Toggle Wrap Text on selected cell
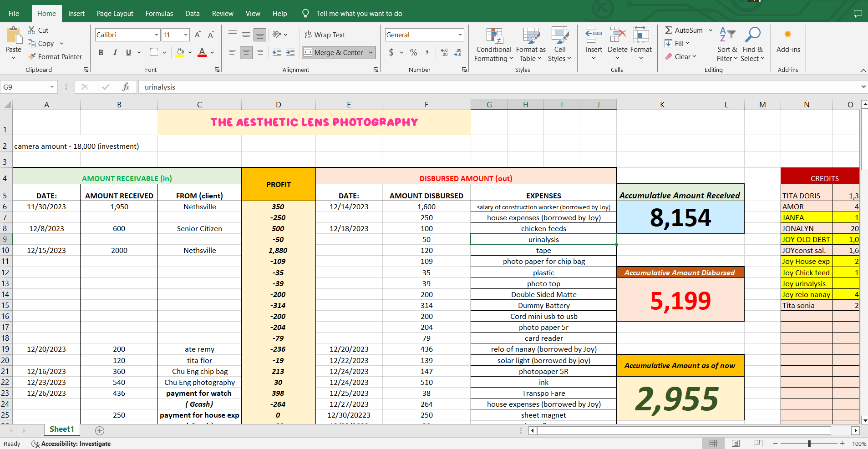Screen dimensions: 868x449 click(325, 35)
